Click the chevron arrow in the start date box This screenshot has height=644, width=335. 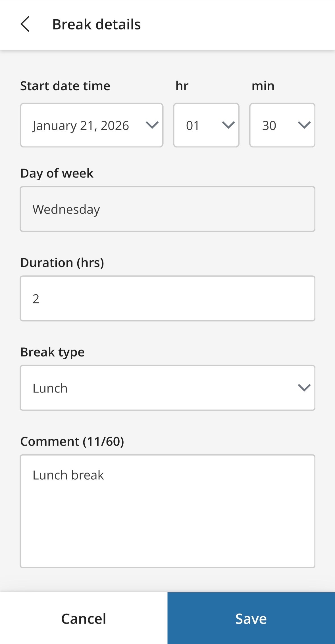(152, 125)
